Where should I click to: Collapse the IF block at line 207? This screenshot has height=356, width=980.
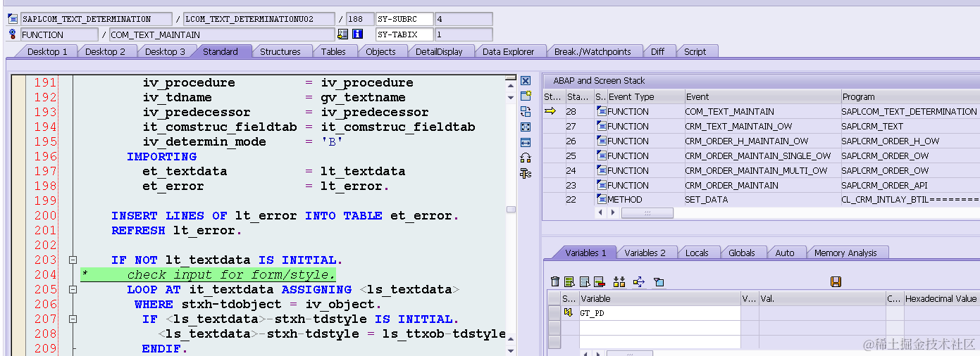coord(73,319)
